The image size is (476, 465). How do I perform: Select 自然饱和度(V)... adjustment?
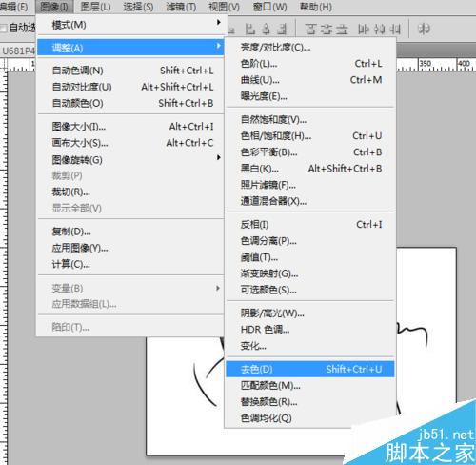click(310, 120)
